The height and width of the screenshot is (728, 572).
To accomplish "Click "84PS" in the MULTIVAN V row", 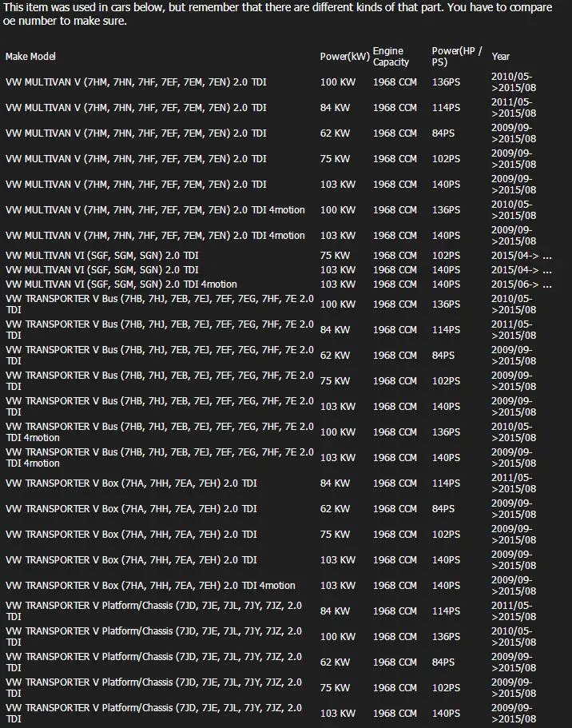I will 443,133.
